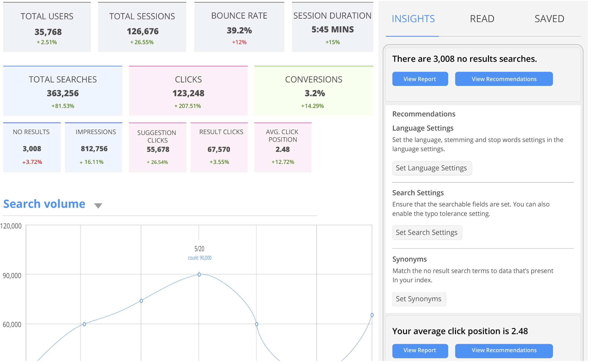The height and width of the screenshot is (364, 591).
Task: Click the '+ 207.51%' clicks change value
Action: click(x=188, y=106)
